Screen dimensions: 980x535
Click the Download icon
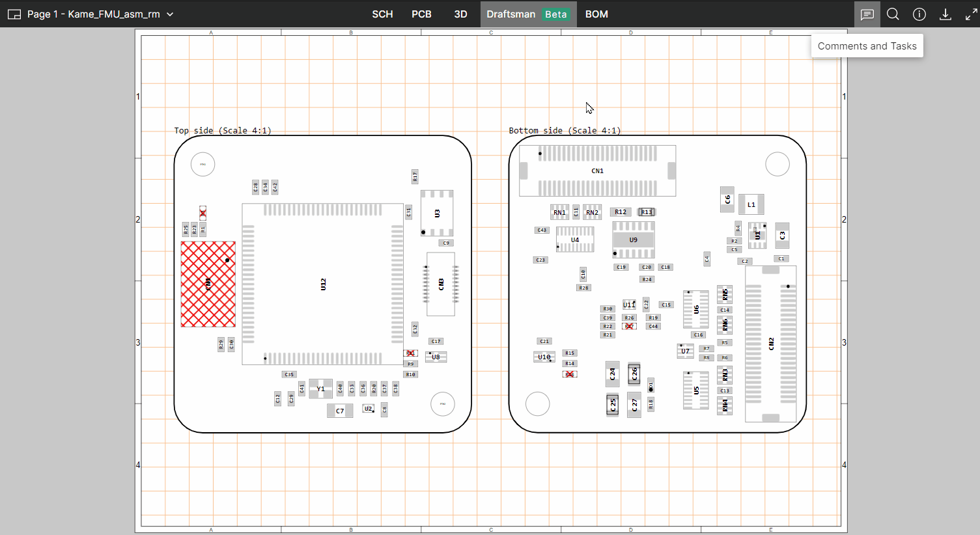coord(945,14)
